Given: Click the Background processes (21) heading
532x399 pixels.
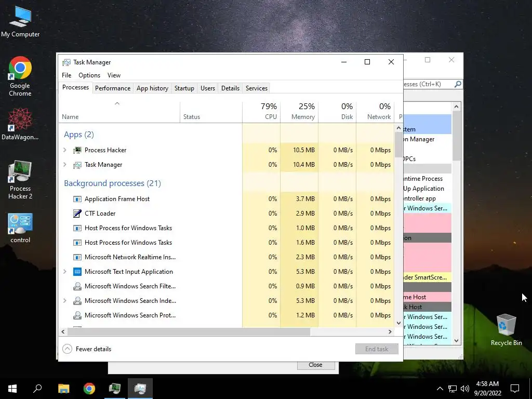Looking at the screenshot, I should pyautogui.click(x=112, y=183).
